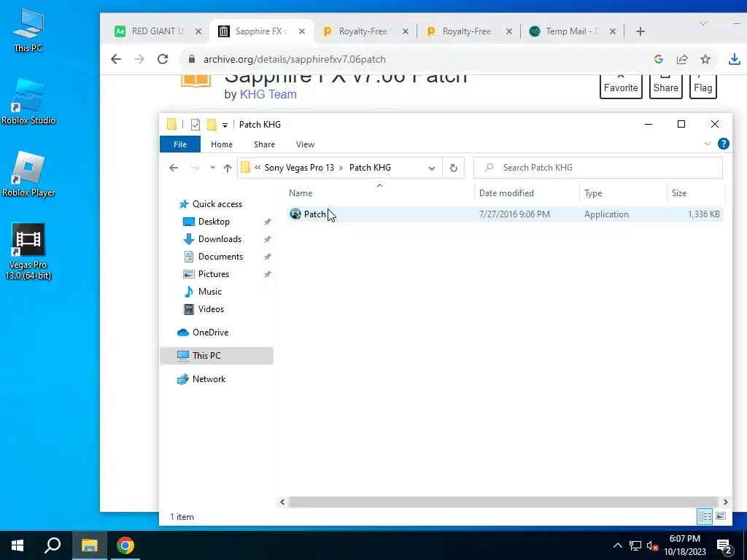Open Chrome downloads icon
Image resolution: width=747 pixels, height=560 pixels.
(734, 59)
